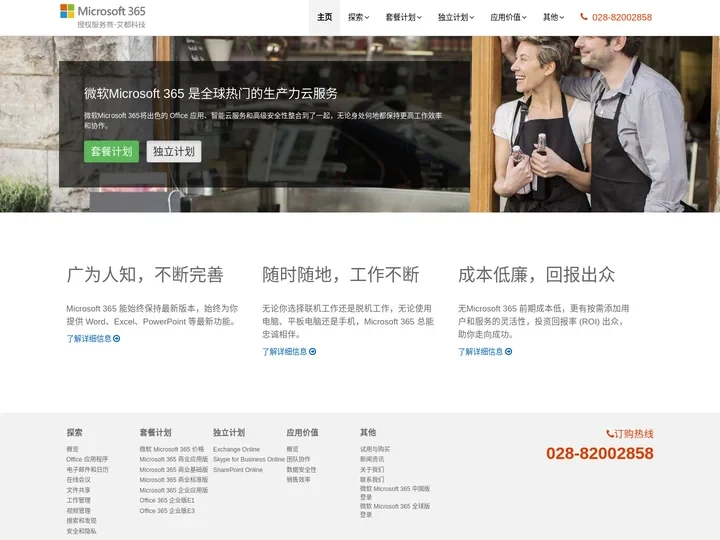
Task: Click the heading 随时随地，工作不断
Action: [x=341, y=274]
